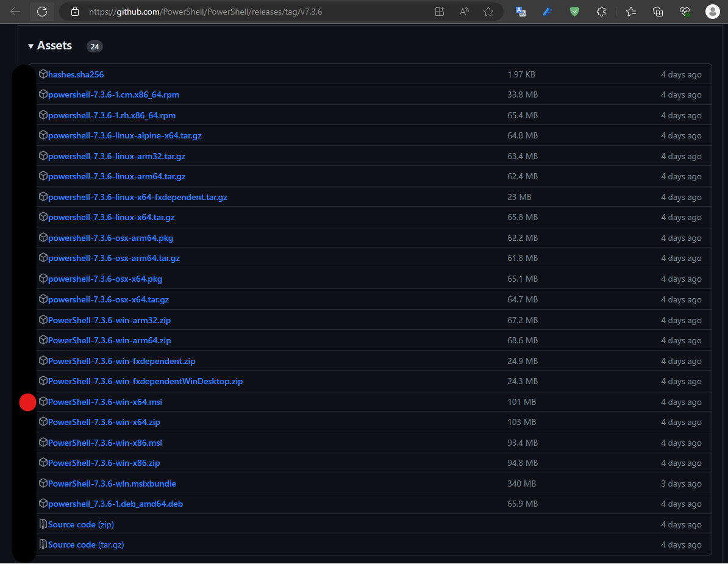
Task: Click package icon beside win.msixbundle
Action: pos(43,483)
